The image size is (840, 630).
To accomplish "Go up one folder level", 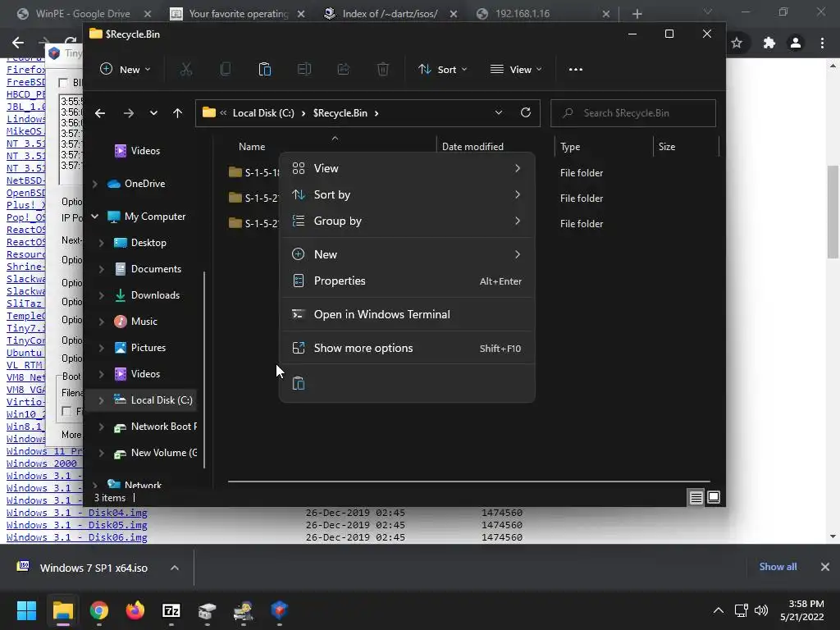I will (177, 113).
